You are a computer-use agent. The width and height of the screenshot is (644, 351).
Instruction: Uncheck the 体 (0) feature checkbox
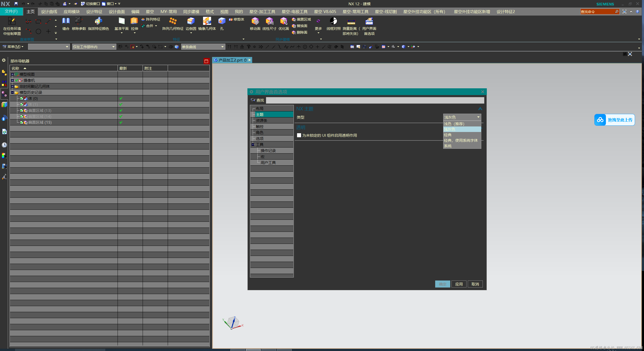(22, 99)
